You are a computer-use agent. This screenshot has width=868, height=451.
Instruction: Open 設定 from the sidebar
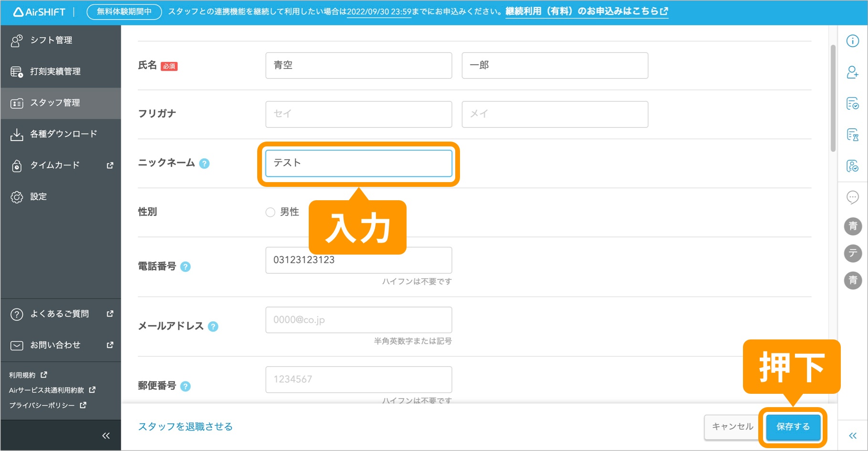point(38,196)
